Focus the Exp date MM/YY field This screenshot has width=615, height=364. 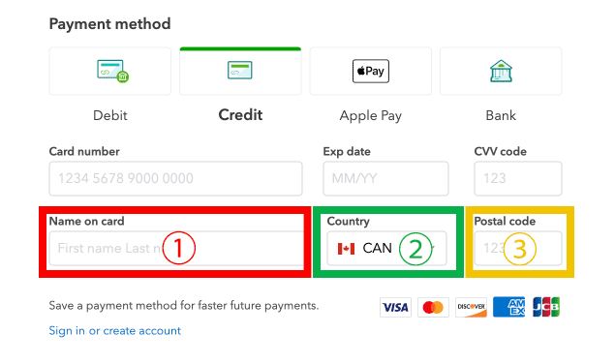385,178
